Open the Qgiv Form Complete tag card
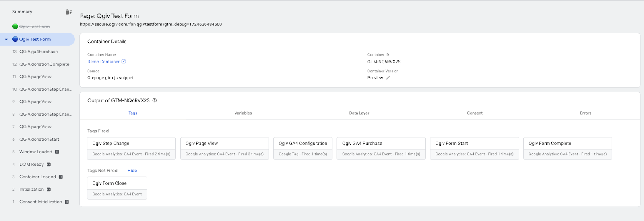This screenshot has width=644, height=221. [568, 148]
